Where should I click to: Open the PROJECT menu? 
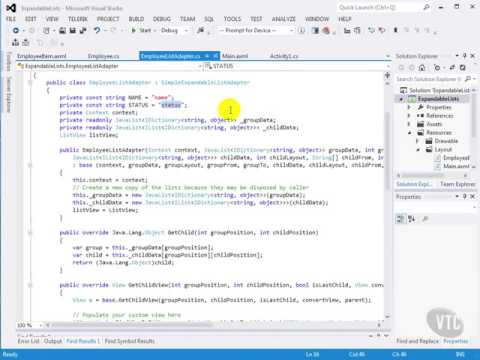[x=108, y=19]
